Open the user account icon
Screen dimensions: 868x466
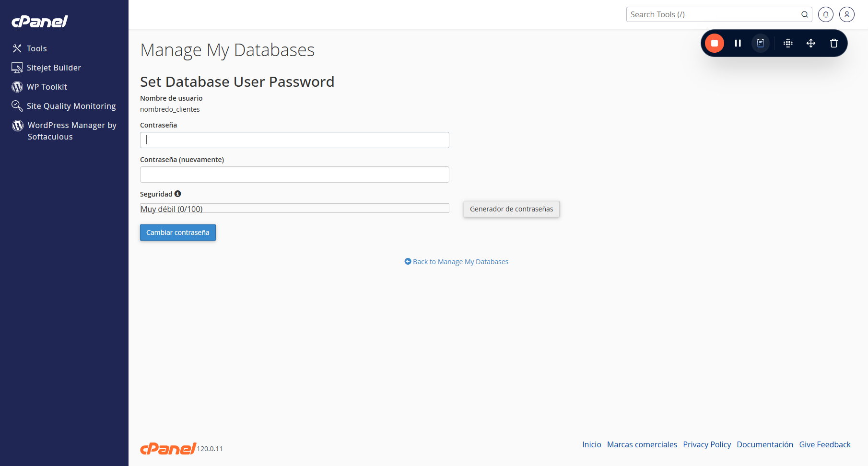[847, 14]
